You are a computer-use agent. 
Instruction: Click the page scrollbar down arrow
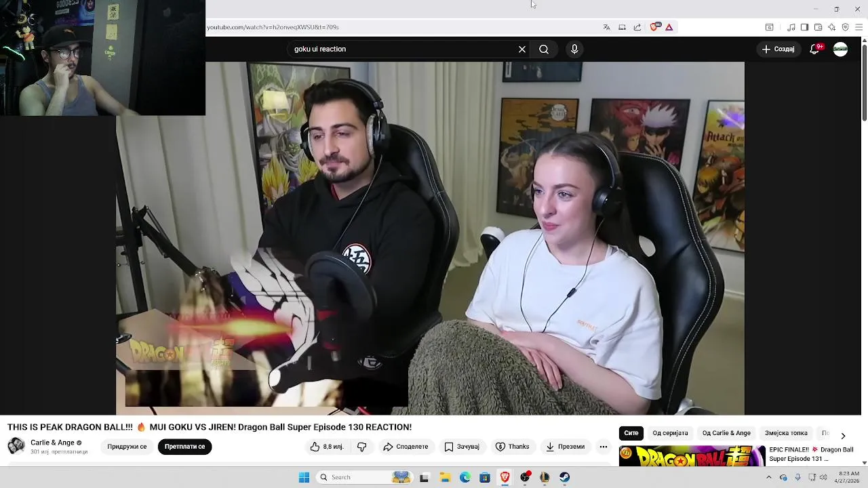tap(864, 462)
